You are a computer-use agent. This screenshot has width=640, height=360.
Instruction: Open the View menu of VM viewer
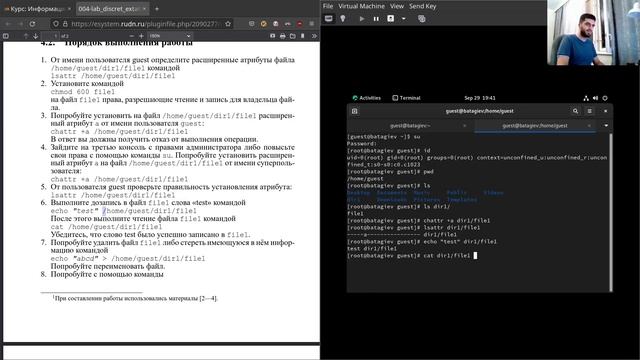[x=396, y=6]
